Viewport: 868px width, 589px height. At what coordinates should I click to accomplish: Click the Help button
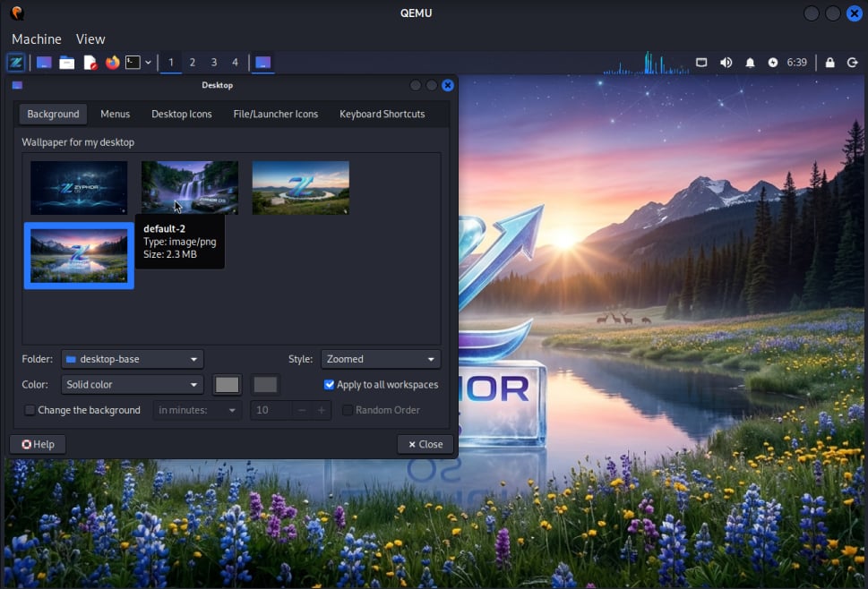coord(38,444)
